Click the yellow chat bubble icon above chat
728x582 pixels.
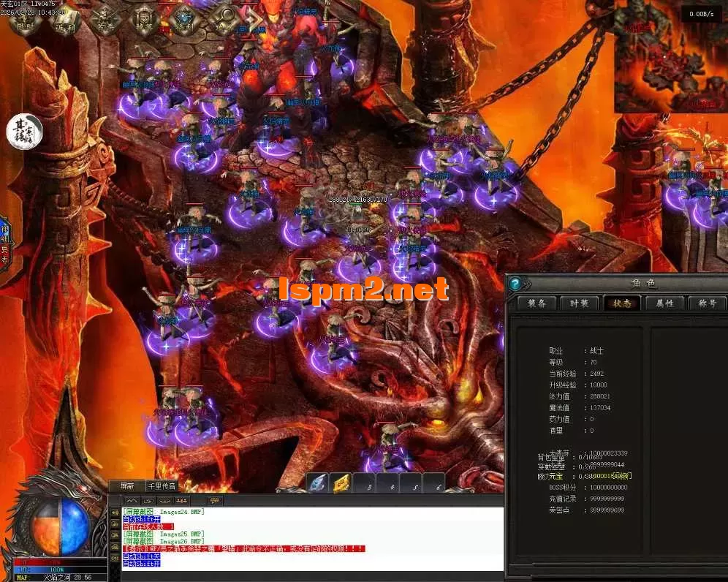tap(214, 500)
